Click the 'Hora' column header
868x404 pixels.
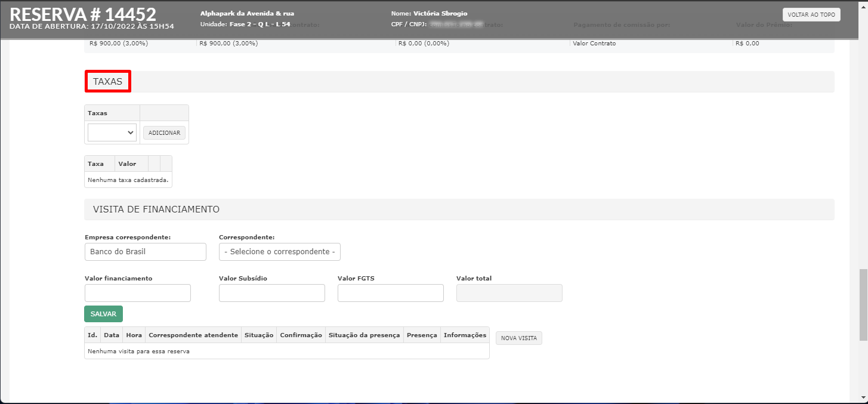click(x=134, y=335)
